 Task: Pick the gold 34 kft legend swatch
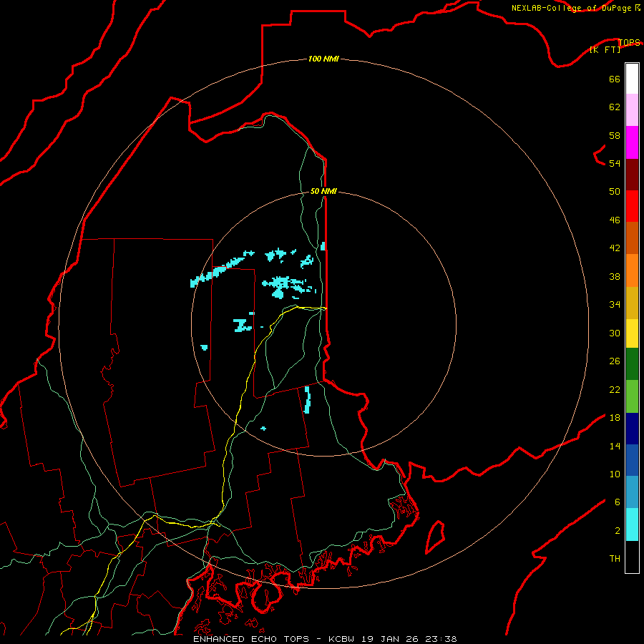click(632, 303)
